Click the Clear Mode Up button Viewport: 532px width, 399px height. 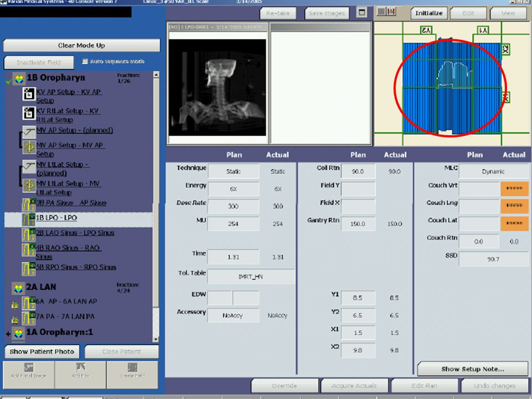[81, 45]
